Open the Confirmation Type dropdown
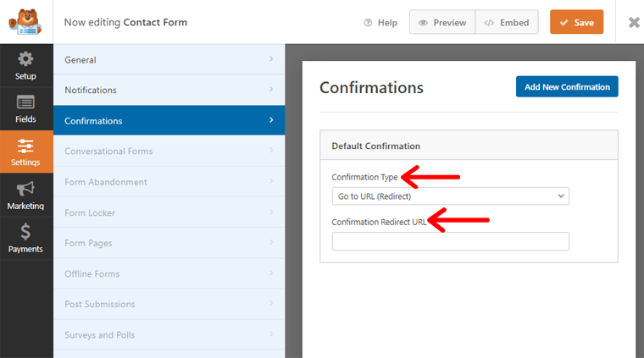The width and height of the screenshot is (644, 358). click(450, 196)
